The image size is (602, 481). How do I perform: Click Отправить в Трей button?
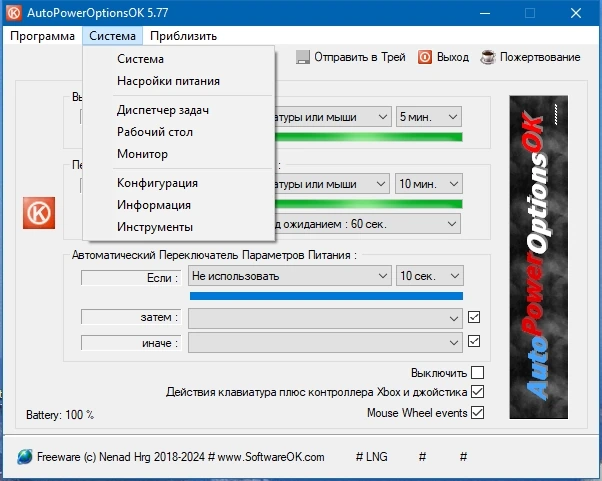pyautogui.click(x=351, y=57)
